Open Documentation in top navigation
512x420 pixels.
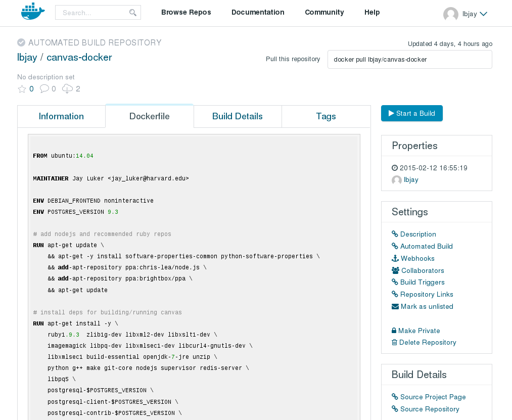258,13
